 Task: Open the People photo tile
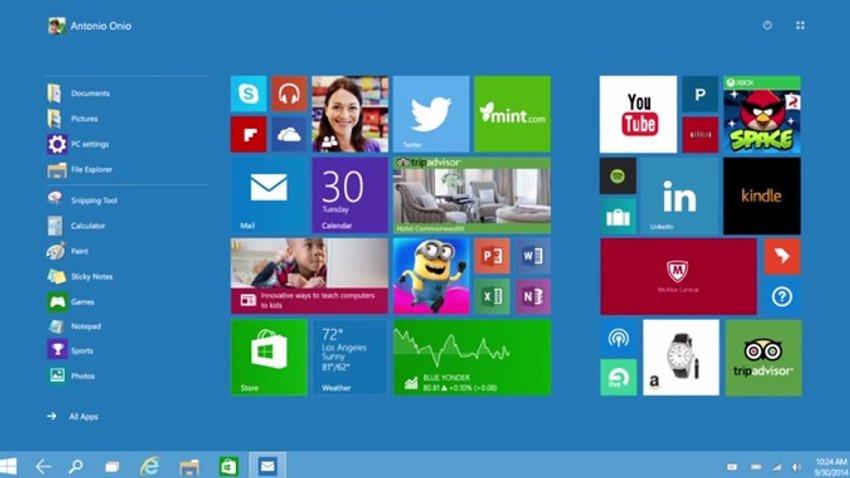[350, 114]
